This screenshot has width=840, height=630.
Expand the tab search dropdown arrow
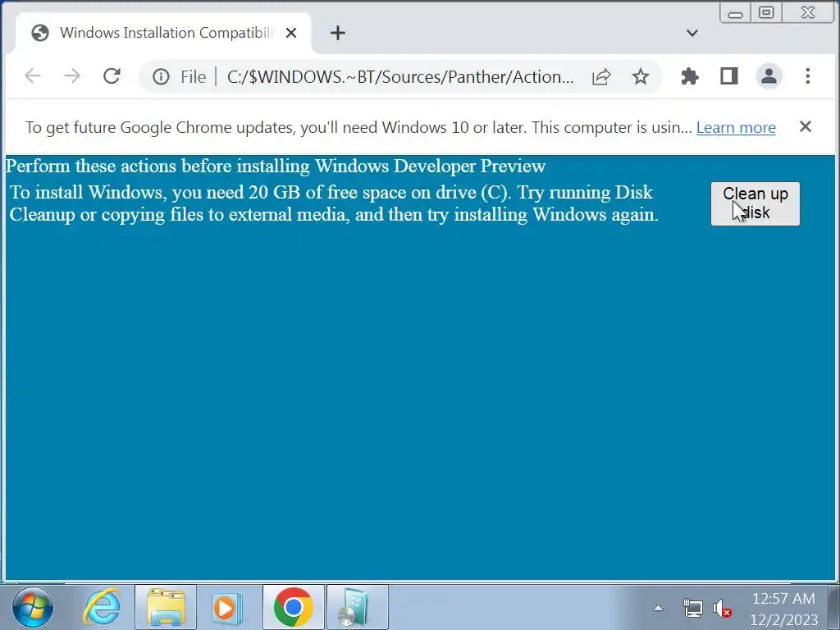coord(692,33)
